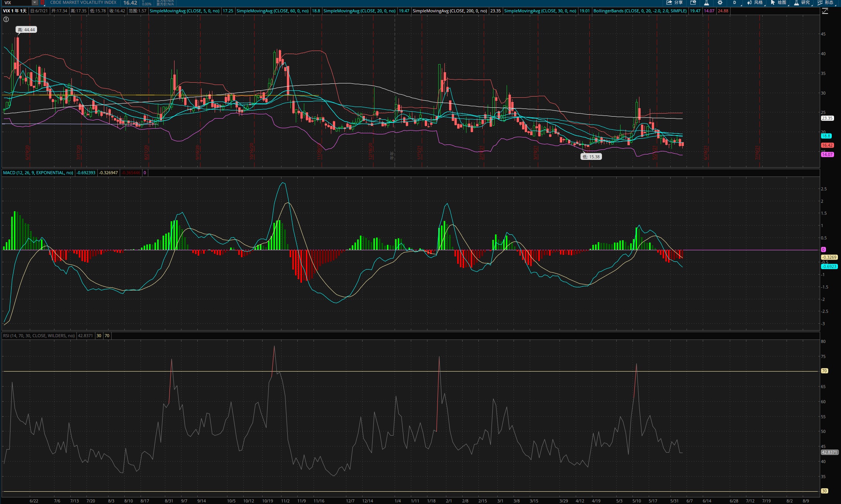
Task: Click the 分享 share icon
Action: coord(675,2)
